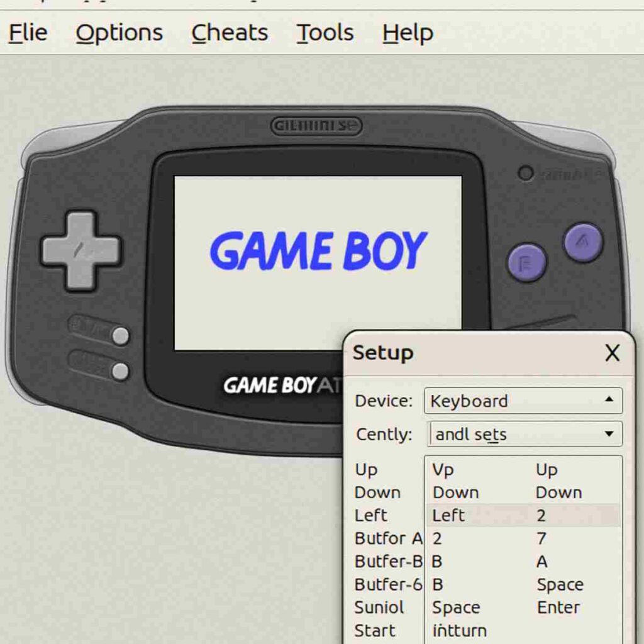Click the Suniol label
This screenshot has height=644, width=644.
click(379, 607)
